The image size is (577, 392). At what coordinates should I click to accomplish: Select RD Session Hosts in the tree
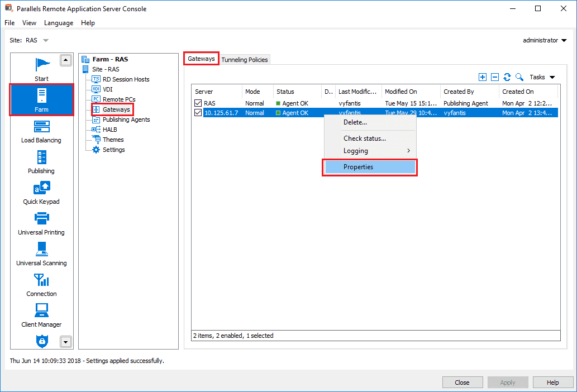(126, 79)
